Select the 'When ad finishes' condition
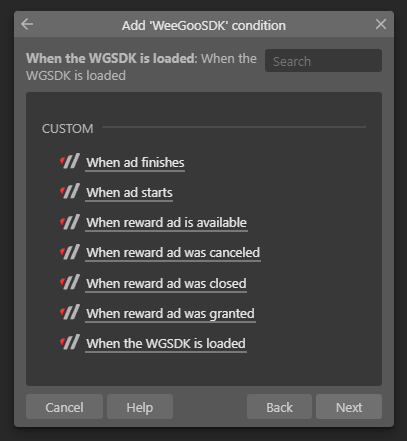The width and height of the screenshot is (407, 441). [x=135, y=163]
